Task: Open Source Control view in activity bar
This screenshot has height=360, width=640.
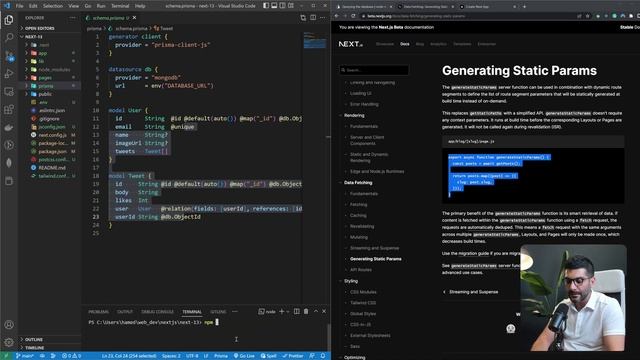Action: point(9,56)
